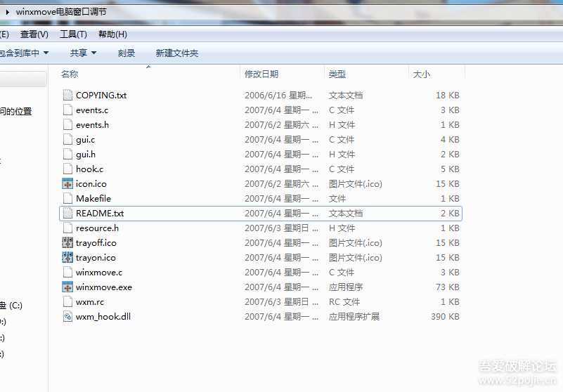Select the Makefile file icon

pyautogui.click(x=67, y=198)
